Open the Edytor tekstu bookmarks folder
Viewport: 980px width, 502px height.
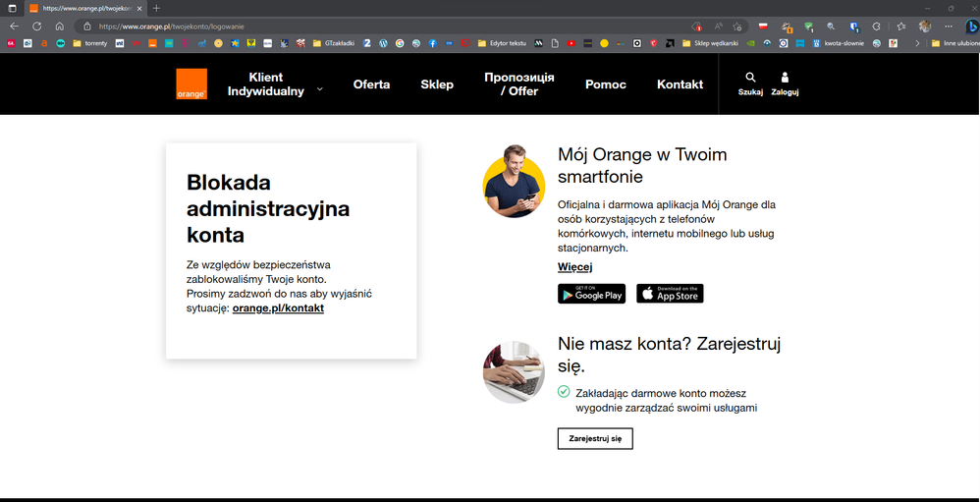(502, 44)
